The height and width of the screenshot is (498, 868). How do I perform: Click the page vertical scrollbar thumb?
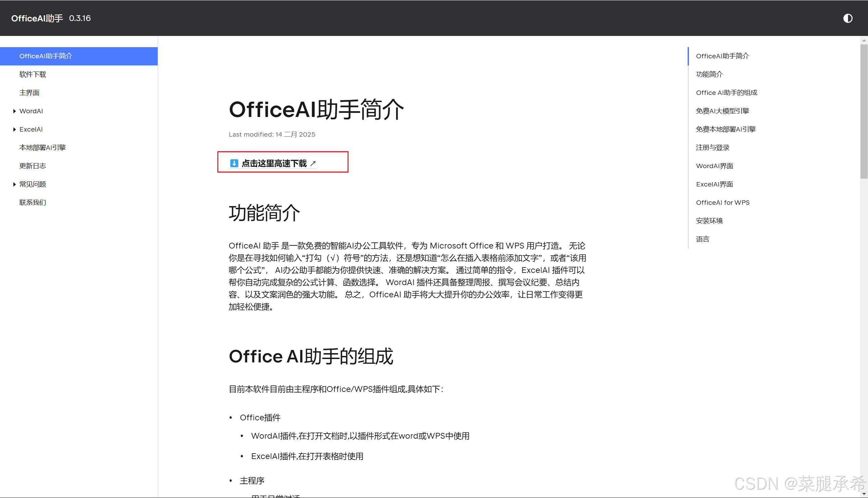(x=864, y=111)
